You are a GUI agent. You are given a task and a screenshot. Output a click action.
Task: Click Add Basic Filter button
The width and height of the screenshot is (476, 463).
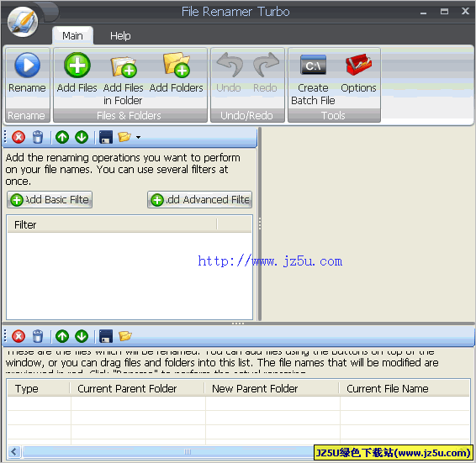(x=50, y=200)
